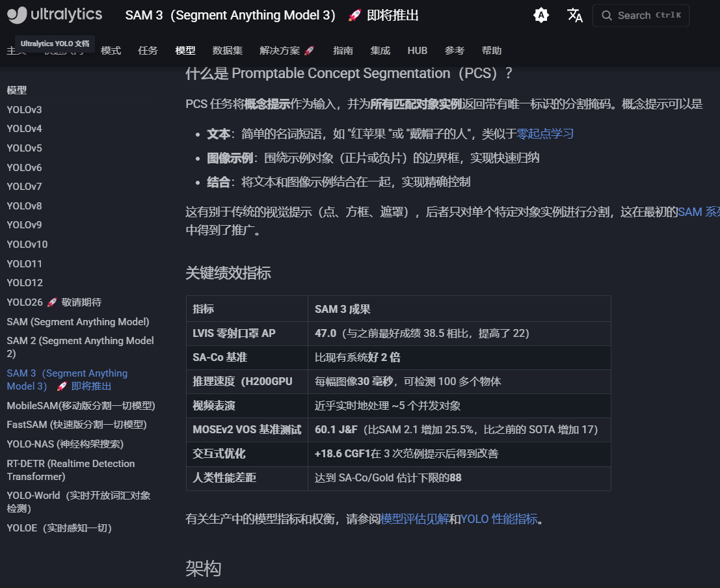This screenshot has height=588, width=720.
Task: Open YOLO-World sidebar link
Action: 79,501
